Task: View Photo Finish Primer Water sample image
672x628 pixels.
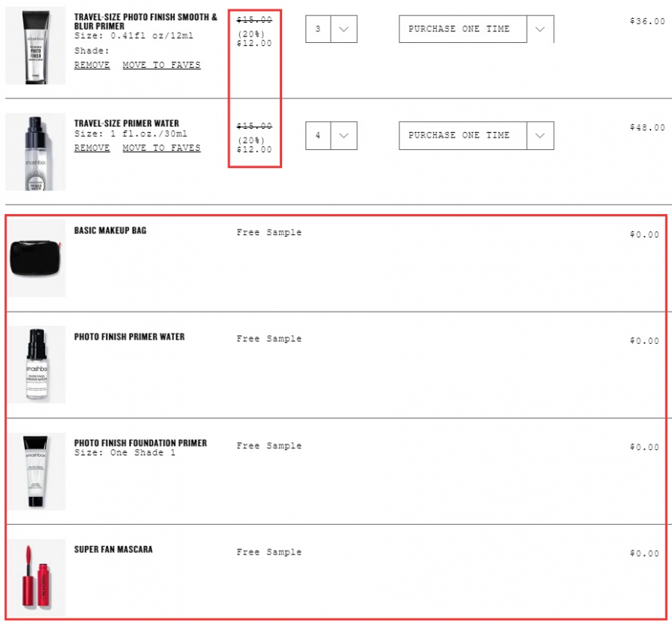Action: (x=37, y=364)
